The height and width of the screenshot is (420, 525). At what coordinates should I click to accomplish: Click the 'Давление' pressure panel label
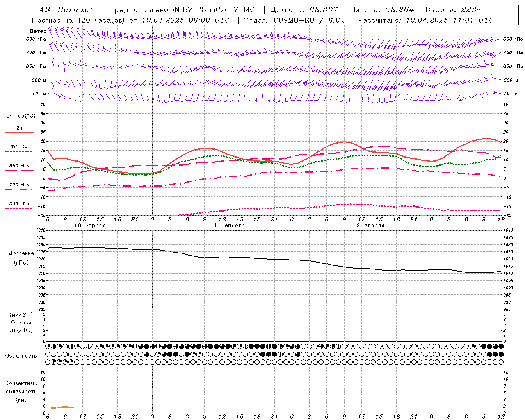pos(21,253)
